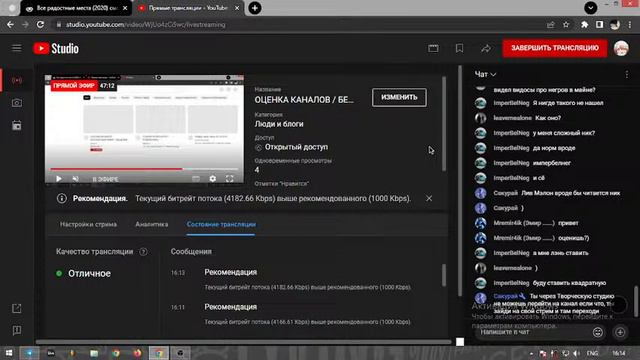640x360 pixels.
Task: Open the tab search dropdown arrow
Action: pos(591,8)
